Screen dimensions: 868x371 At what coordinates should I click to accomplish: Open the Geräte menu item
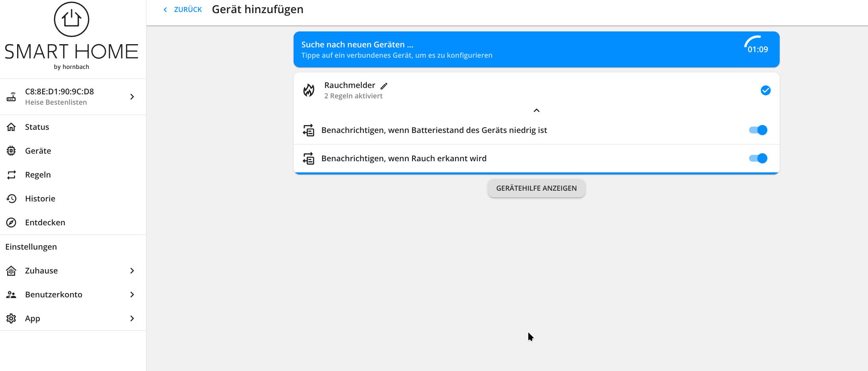click(73, 151)
